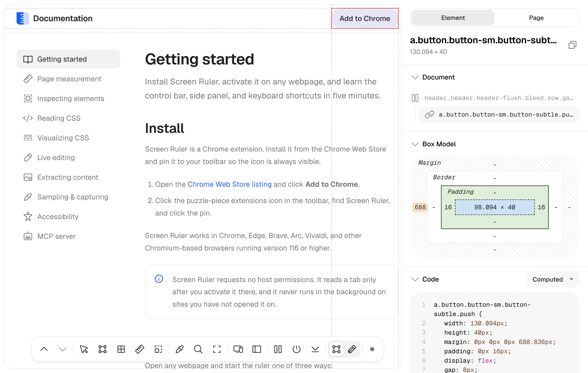Open Inspecting elements in sidebar
This screenshot has width=588, height=373.
68,98
